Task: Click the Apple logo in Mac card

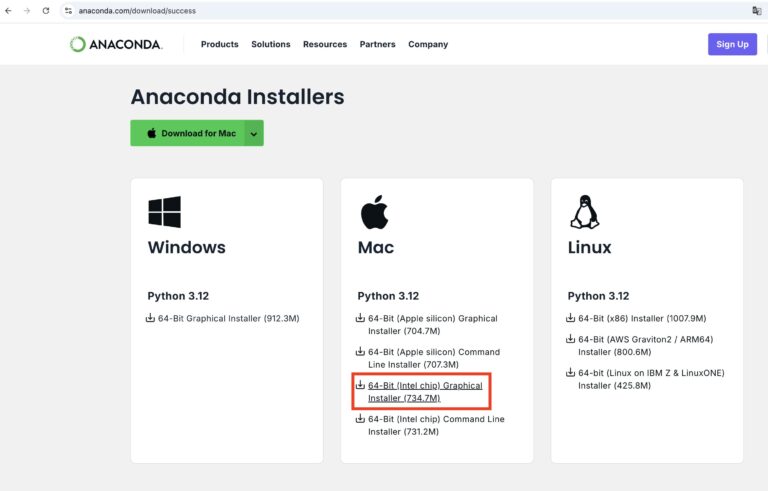Action: (x=375, y=212)
